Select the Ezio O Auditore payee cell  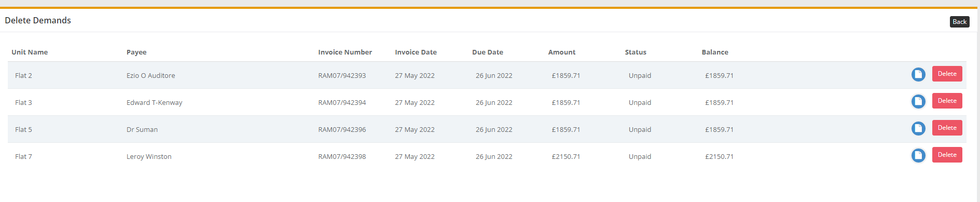[x=151, y=75]
